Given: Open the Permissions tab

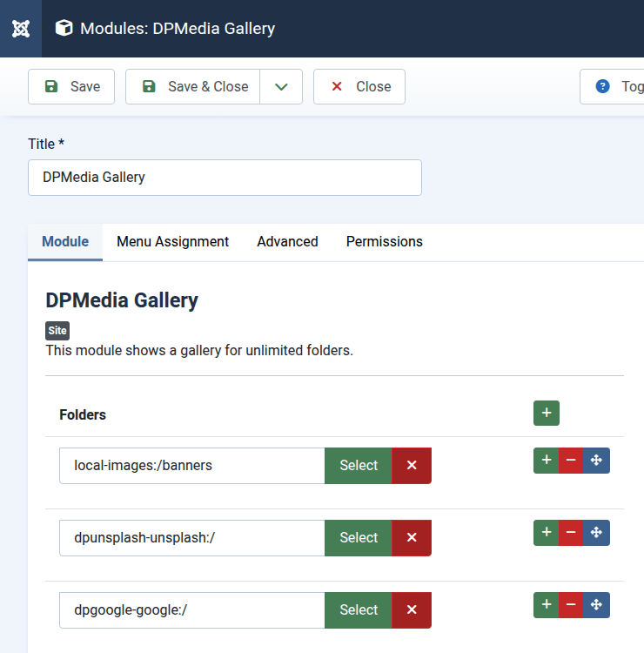Looking at the screenshot, I should pyautogui.click(x=384, y=242).
